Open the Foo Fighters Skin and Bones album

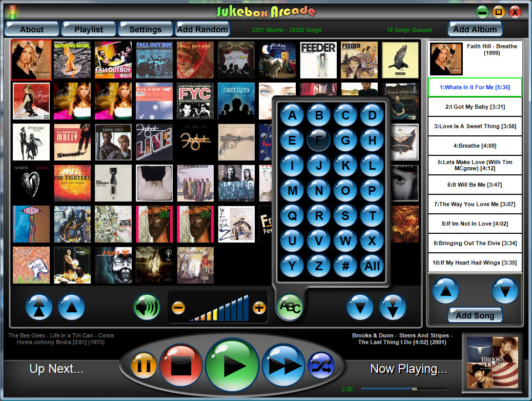click(x=72, y=184)
